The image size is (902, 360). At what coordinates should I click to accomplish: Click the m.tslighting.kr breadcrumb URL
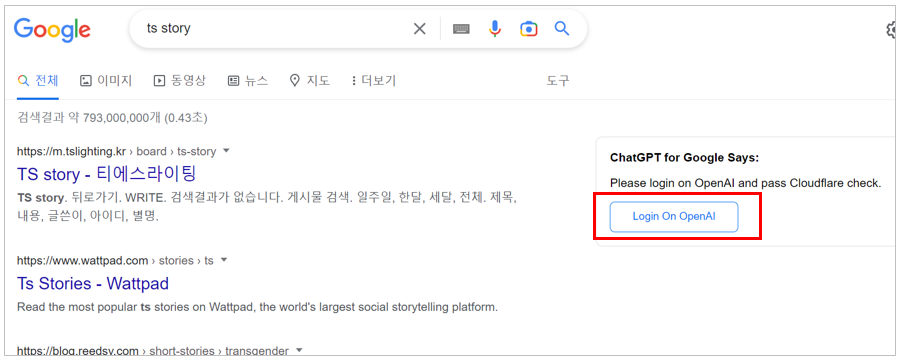coord(117,152)
